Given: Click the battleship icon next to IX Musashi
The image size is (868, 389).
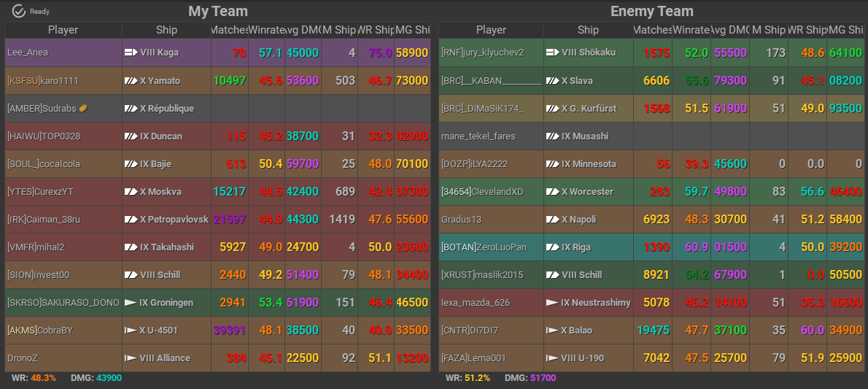Looking at the screenshot, I should pos(552,136).
